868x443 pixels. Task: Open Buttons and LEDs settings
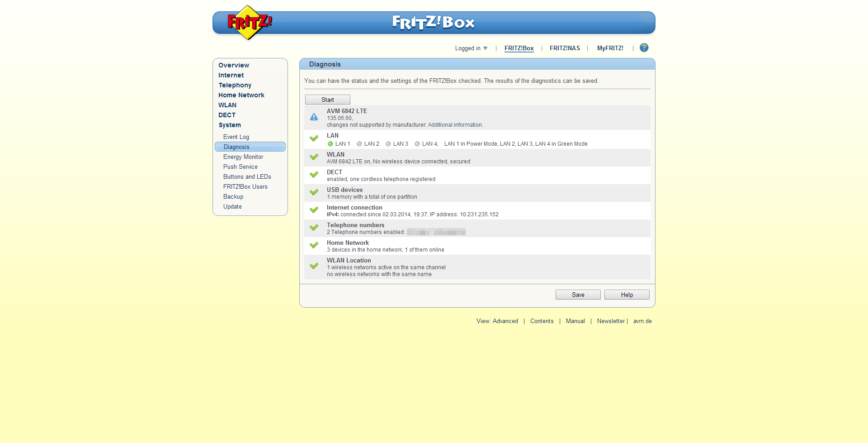(x=247, y=177)
